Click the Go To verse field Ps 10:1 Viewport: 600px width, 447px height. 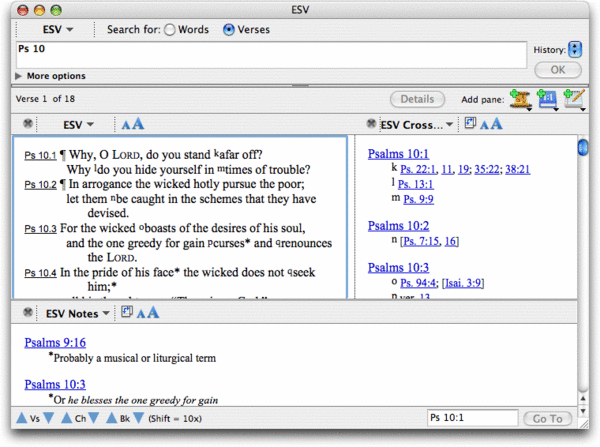click(x=473, y=418)
